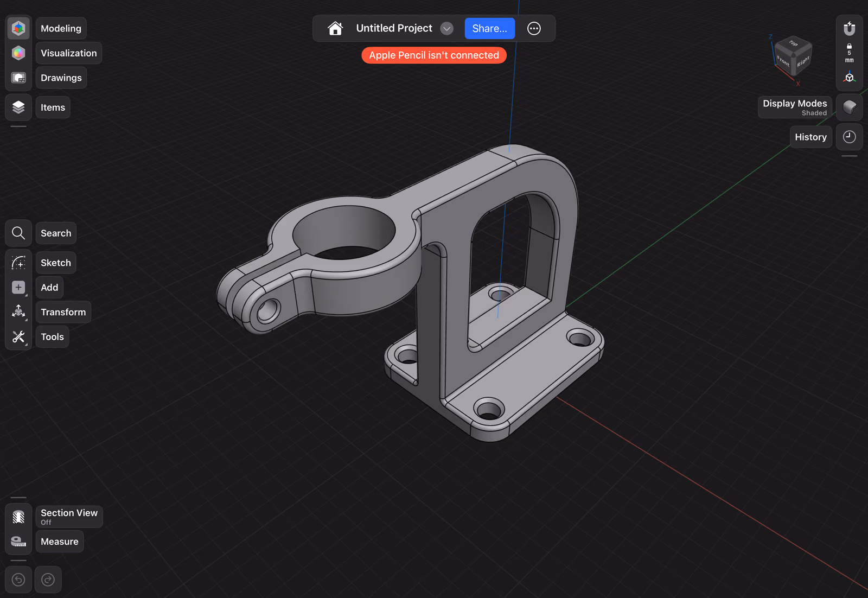
Task: Click the Items label
Action: pyautogui.click(x=53, y=107)
